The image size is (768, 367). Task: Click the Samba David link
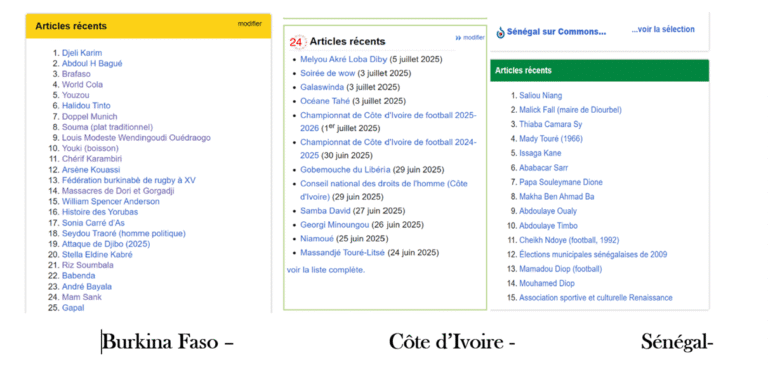[325, 211]
